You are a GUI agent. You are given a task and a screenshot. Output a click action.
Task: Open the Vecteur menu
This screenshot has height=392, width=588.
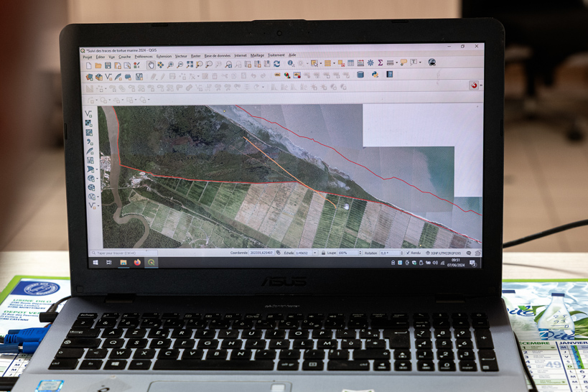[181, 56]
